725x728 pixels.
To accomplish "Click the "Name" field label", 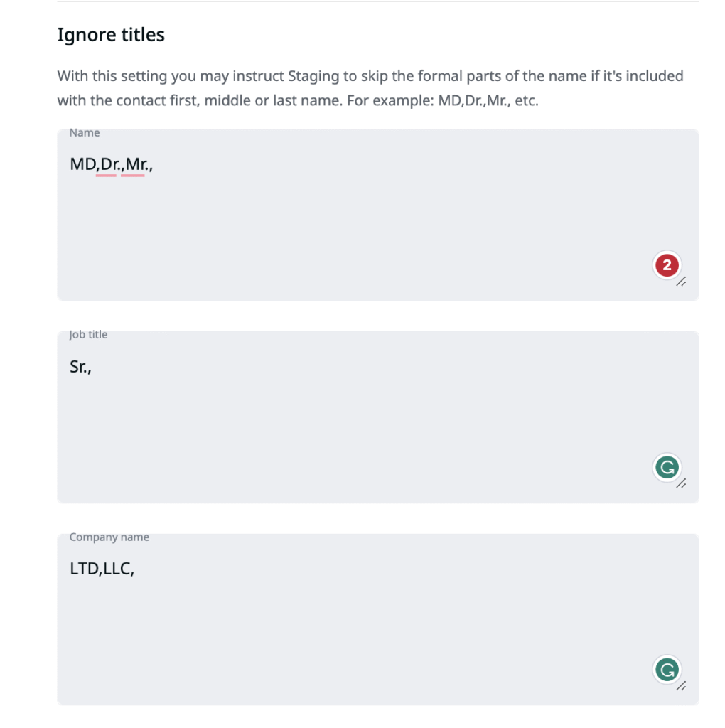I will click(85, 133).
